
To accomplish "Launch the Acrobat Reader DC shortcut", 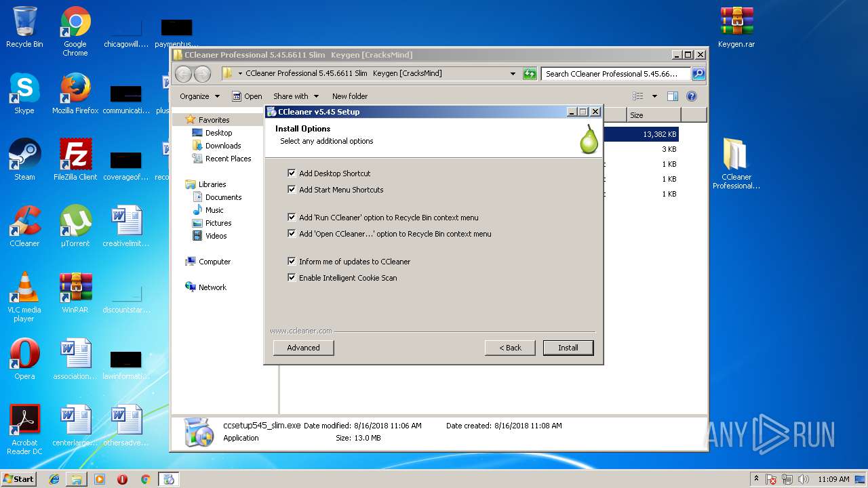I will 24,430.
